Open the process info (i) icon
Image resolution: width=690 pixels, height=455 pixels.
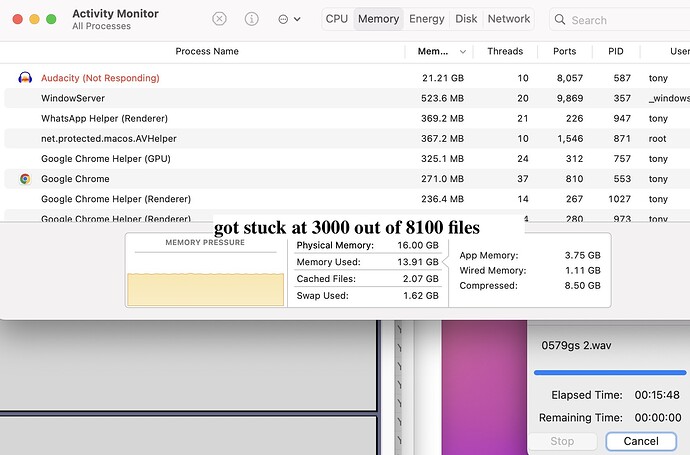click(x=251, y=19)
